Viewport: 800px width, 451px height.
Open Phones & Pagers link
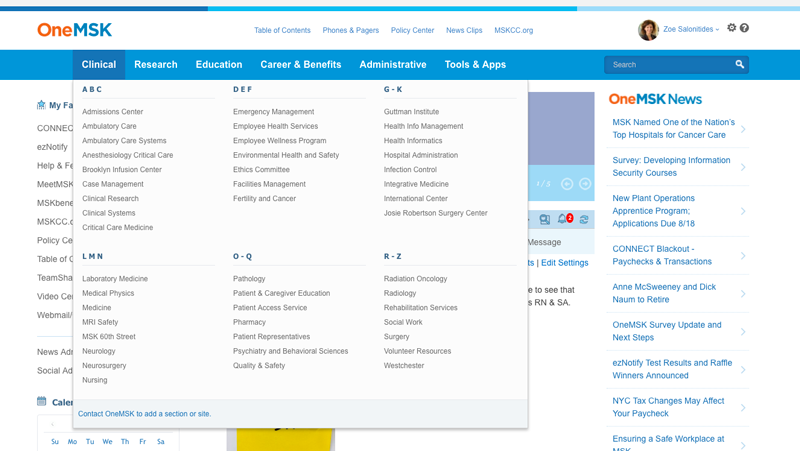(351, 30)
